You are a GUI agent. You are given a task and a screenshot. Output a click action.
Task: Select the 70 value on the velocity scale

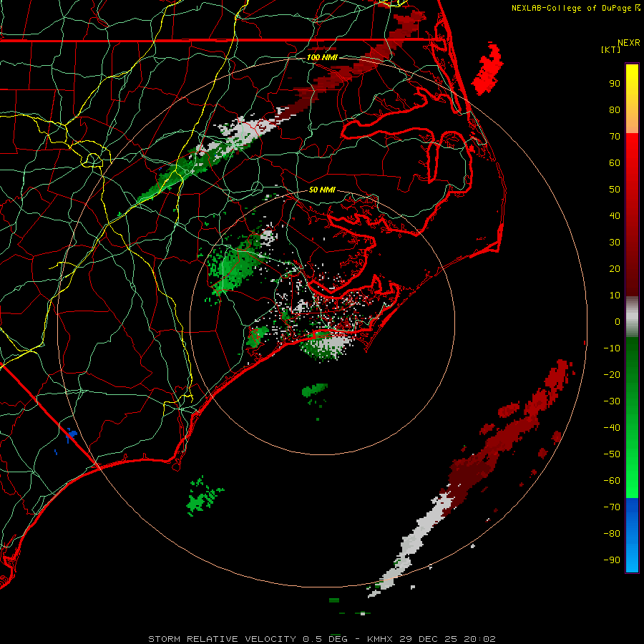point(615,137)
